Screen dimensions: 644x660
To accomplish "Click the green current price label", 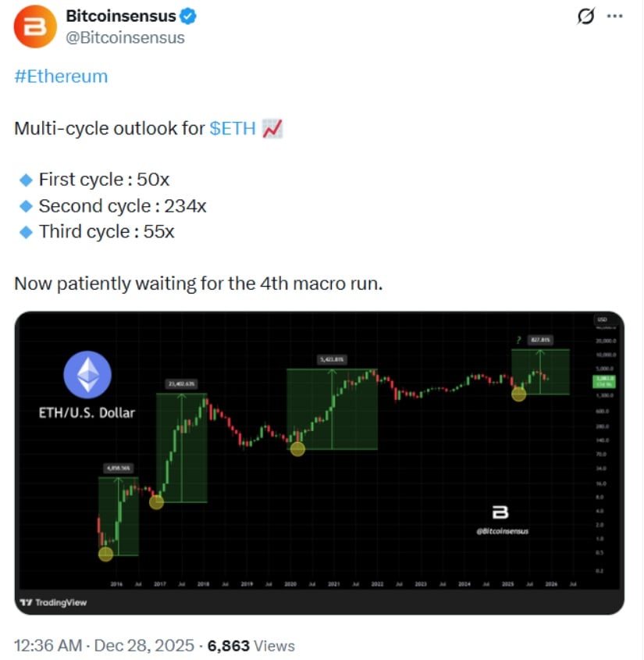I will (603, 383).
